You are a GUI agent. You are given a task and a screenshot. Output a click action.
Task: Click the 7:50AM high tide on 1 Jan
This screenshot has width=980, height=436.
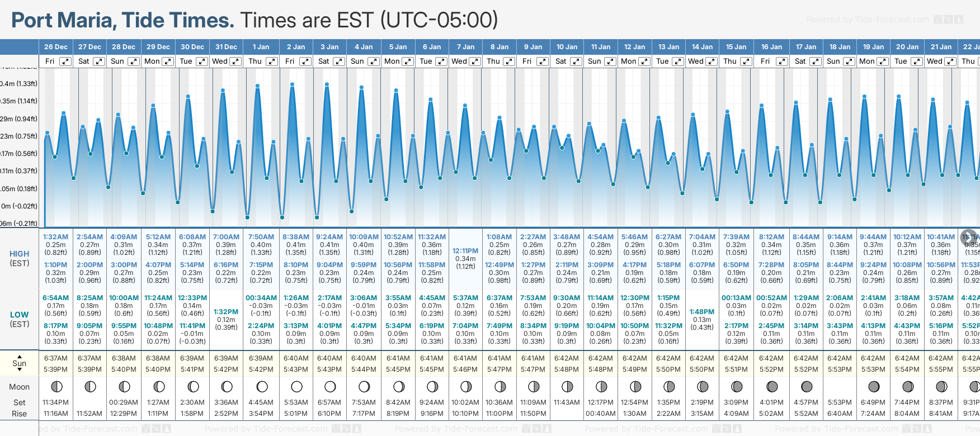click(x=261, y=237)
